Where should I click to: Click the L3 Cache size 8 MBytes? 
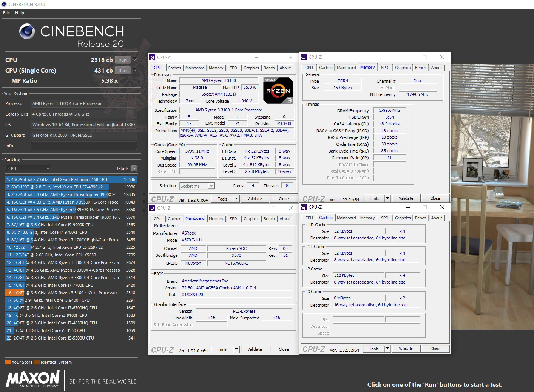(358, 298)
